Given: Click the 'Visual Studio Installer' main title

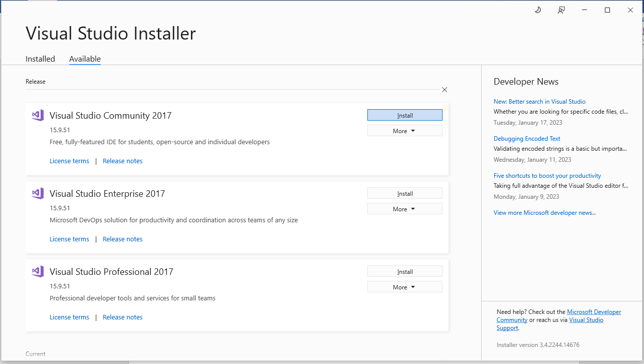Looking at the screenshot, I should point(111,33).
